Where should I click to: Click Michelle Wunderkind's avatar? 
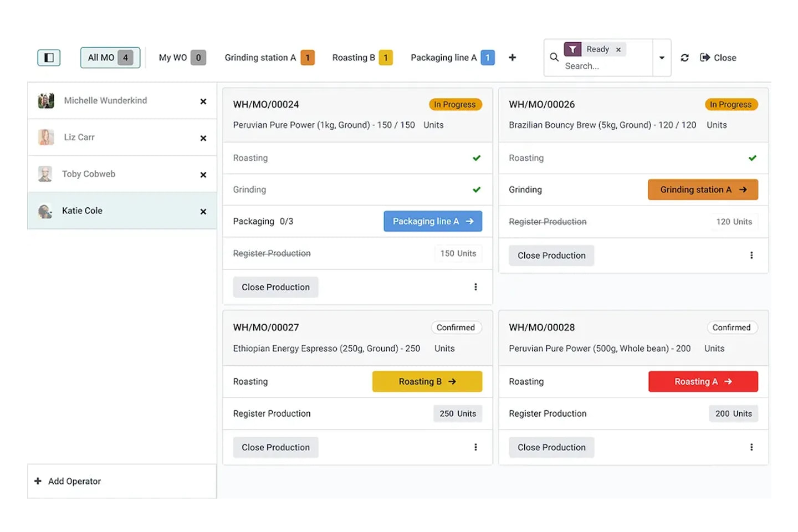tap(46, 101)
